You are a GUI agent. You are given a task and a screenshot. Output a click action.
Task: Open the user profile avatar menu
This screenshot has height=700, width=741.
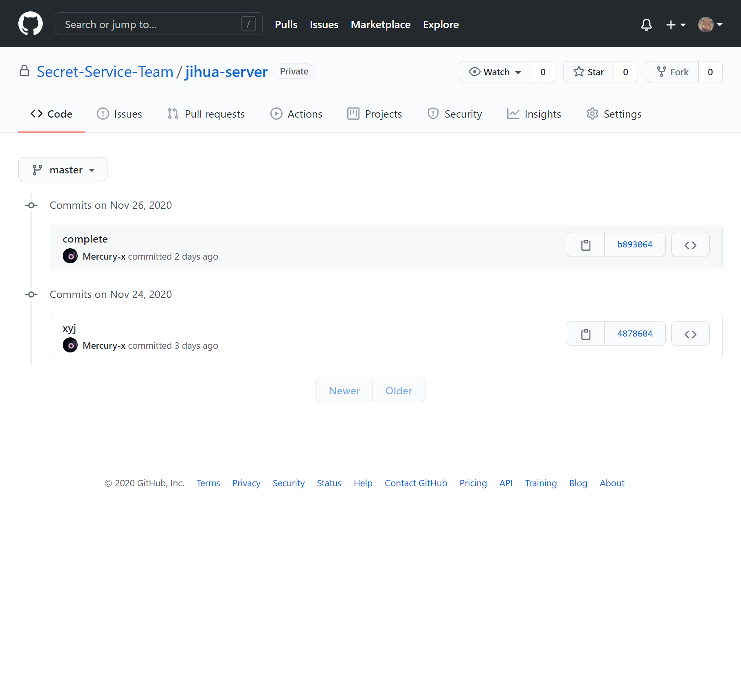point(710,24)
